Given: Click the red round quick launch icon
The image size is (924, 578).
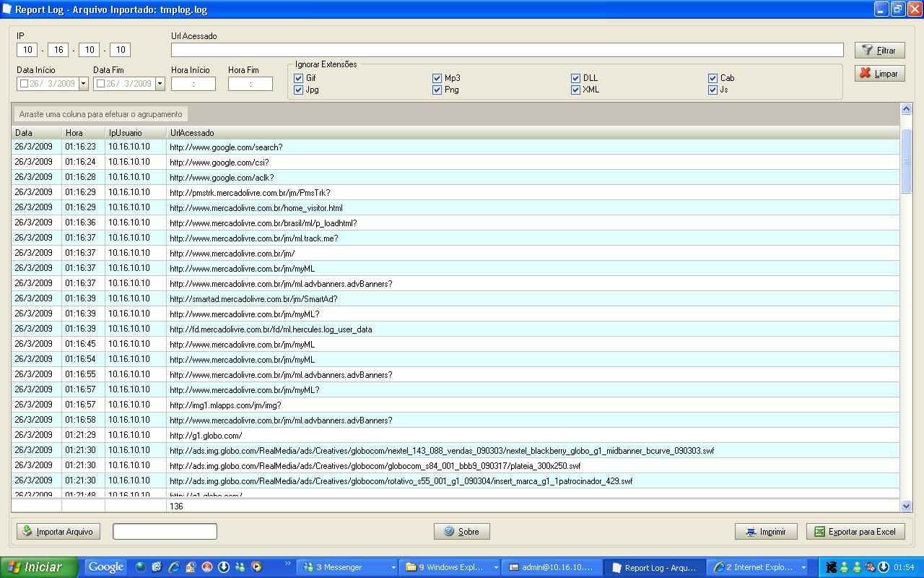Looking at the screenshot, I should [207, 567].
